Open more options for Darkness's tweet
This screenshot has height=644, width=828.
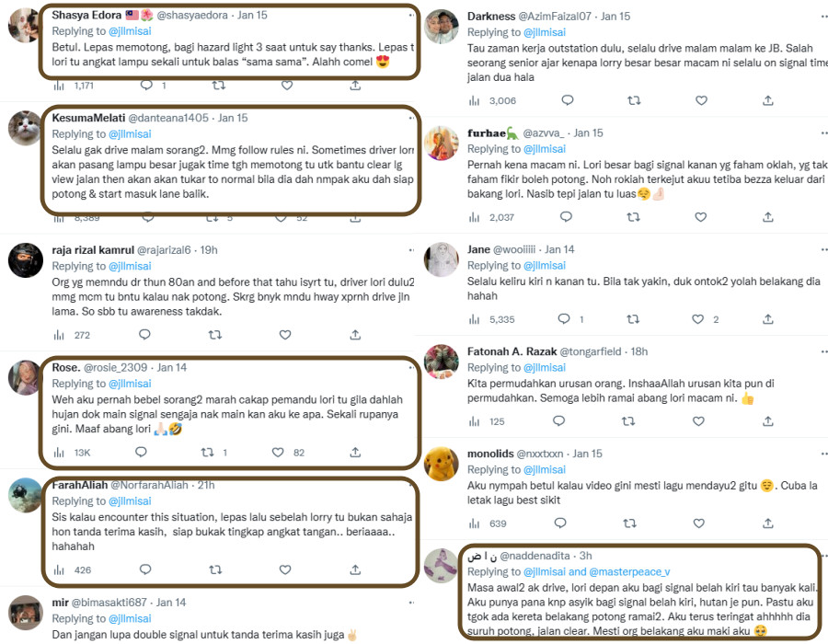coord(823,17)
